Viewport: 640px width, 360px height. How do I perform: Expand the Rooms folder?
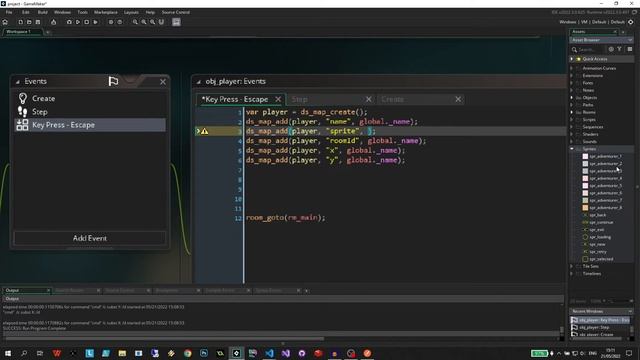point(571,112)
